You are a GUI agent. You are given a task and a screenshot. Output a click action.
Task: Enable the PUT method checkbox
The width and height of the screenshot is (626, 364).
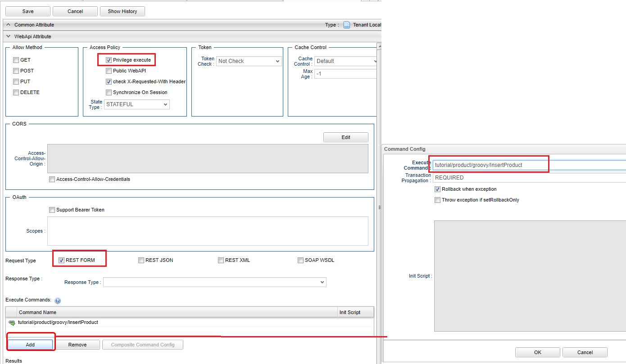pos(16,81)
